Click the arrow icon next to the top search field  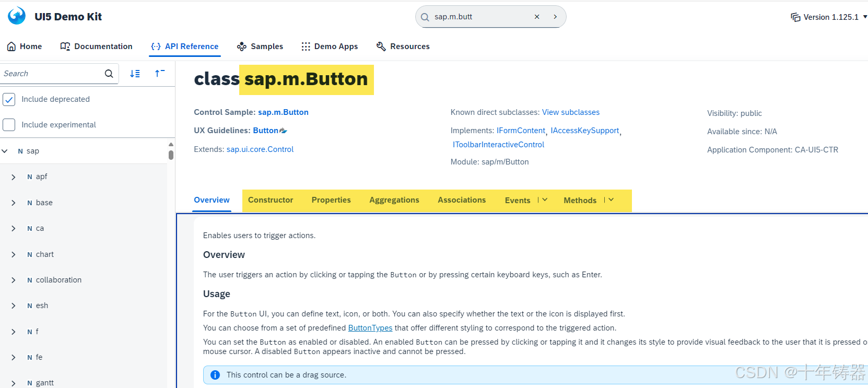point(555,17)
